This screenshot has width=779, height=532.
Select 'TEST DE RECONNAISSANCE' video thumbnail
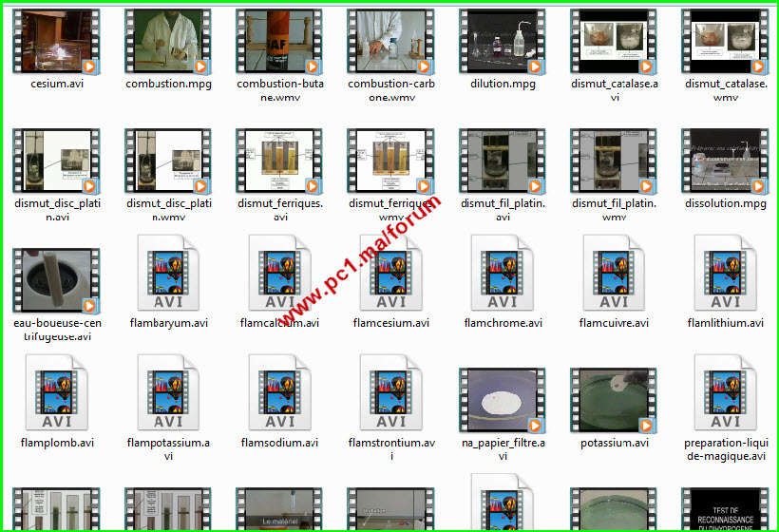725,508
